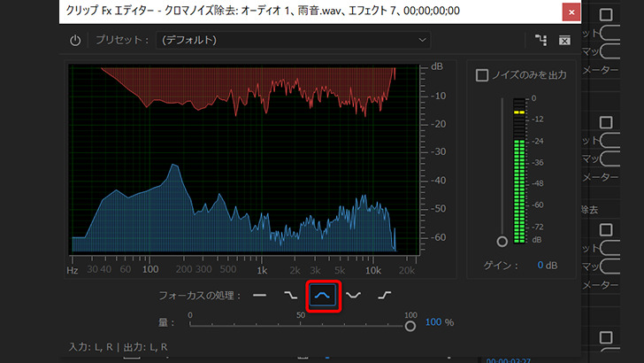Select the low-frequency focus processing icon
This screenshot has height=363, width=644.
coord(291,295)
